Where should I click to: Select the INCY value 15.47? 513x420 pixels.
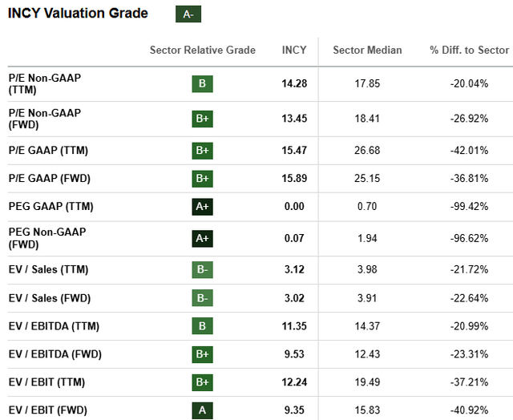(294, 151)
